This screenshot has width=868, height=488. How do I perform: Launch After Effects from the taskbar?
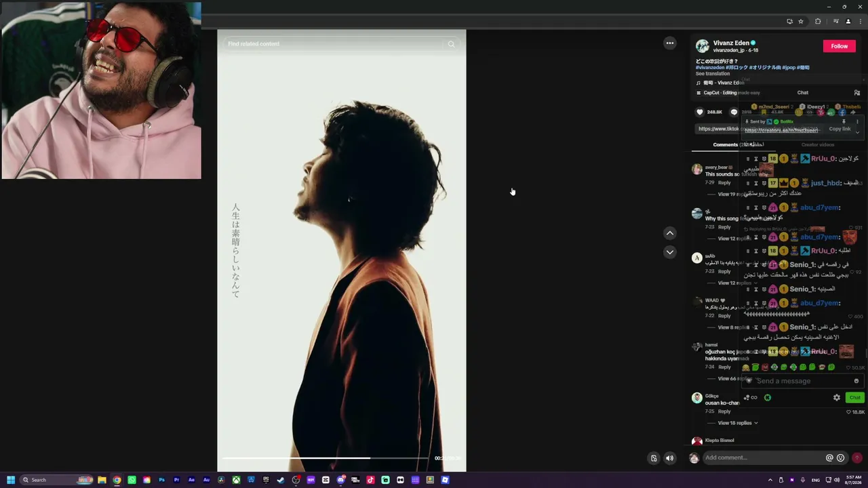191,480
